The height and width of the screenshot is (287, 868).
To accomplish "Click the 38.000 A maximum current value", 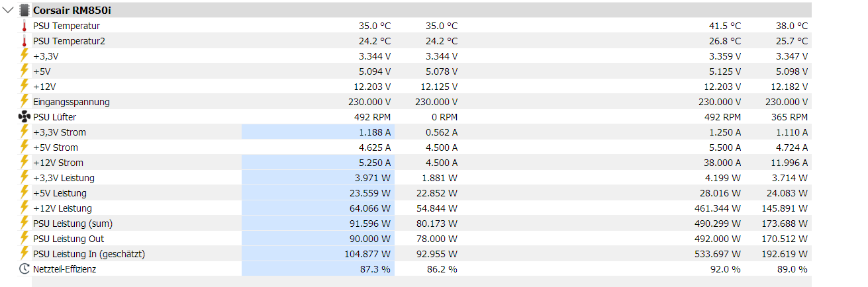I will point(722,163).
